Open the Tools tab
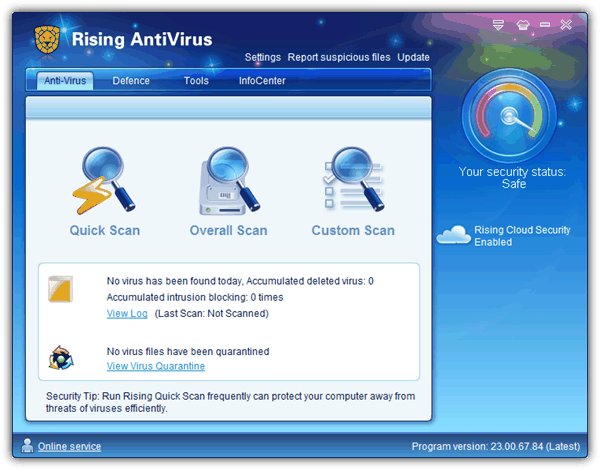 [x=196, y=81]
